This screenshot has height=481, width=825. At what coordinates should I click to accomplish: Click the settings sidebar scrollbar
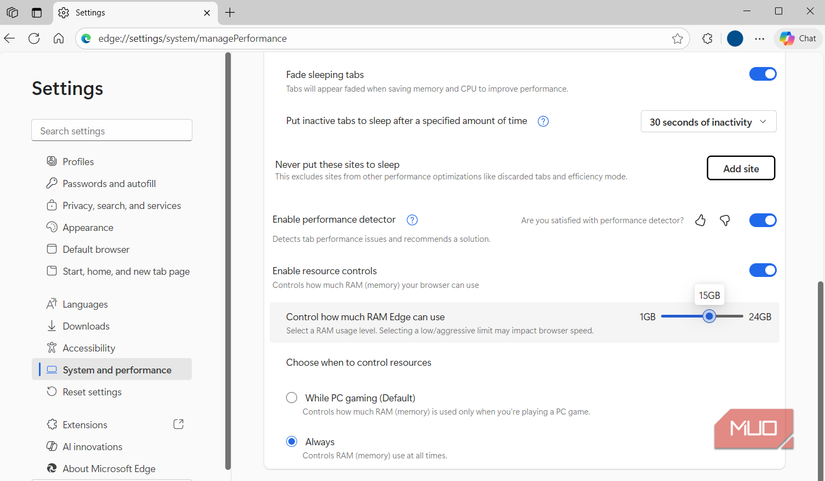[x=228, y=260]
